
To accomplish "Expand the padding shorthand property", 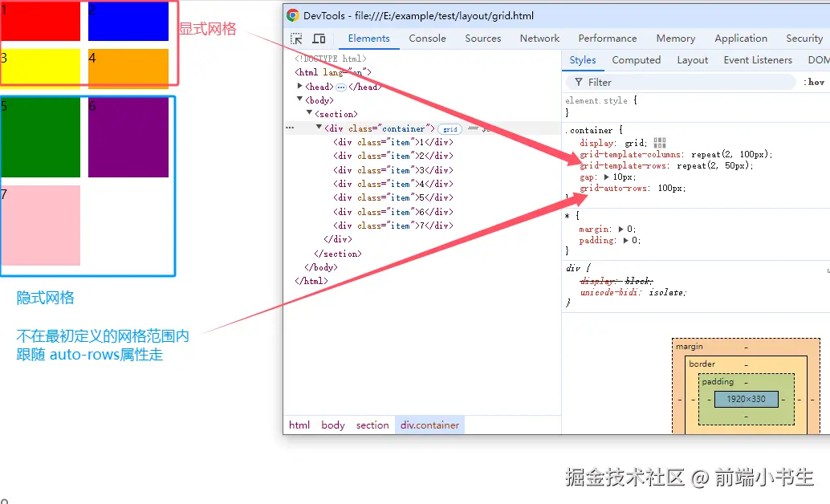I will (x=625, y=240).
